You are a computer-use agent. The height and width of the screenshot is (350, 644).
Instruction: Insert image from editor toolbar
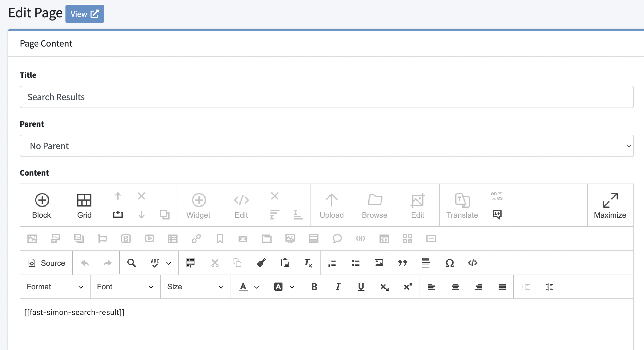click(379, 263)
